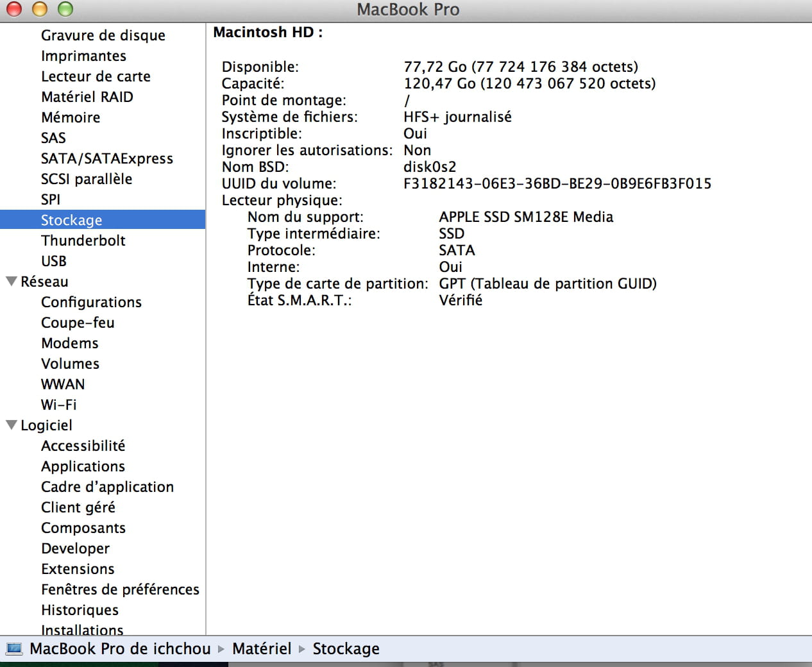Viewport: 812px width, 667px height.
Task: Collapse the Réseau section triangle
Action: 11,282
